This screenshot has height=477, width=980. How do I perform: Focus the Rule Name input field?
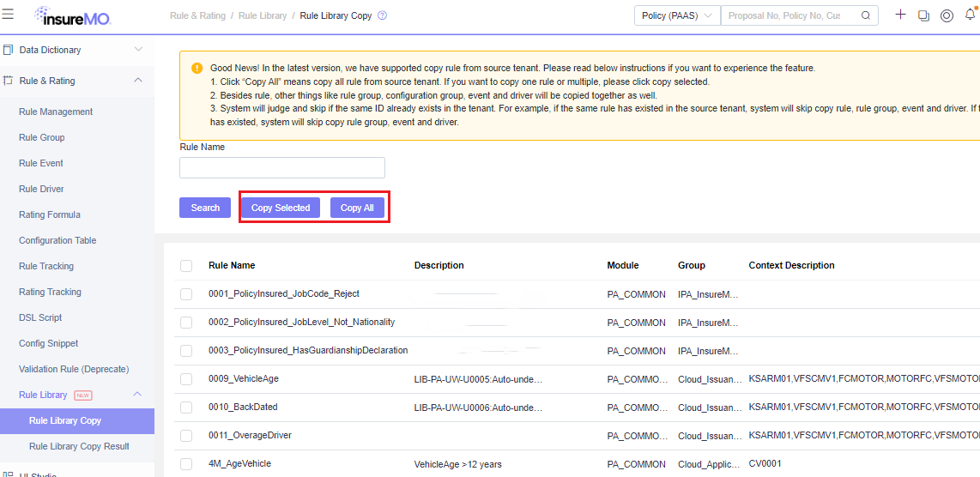point(281,167)
